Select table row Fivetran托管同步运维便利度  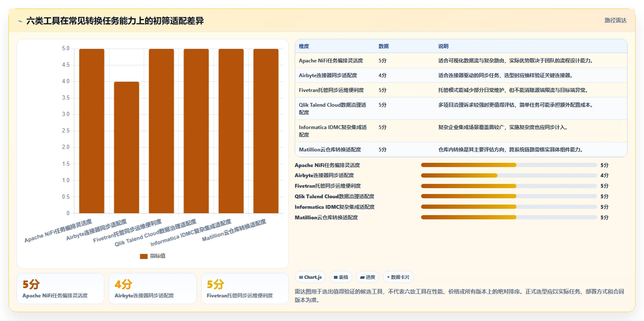461,90
